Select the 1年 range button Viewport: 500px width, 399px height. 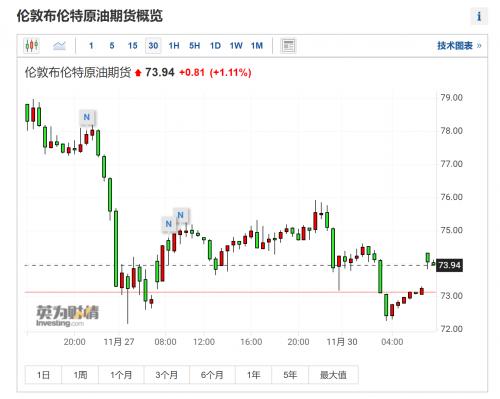pyautogui.click(x=254, y=375)
